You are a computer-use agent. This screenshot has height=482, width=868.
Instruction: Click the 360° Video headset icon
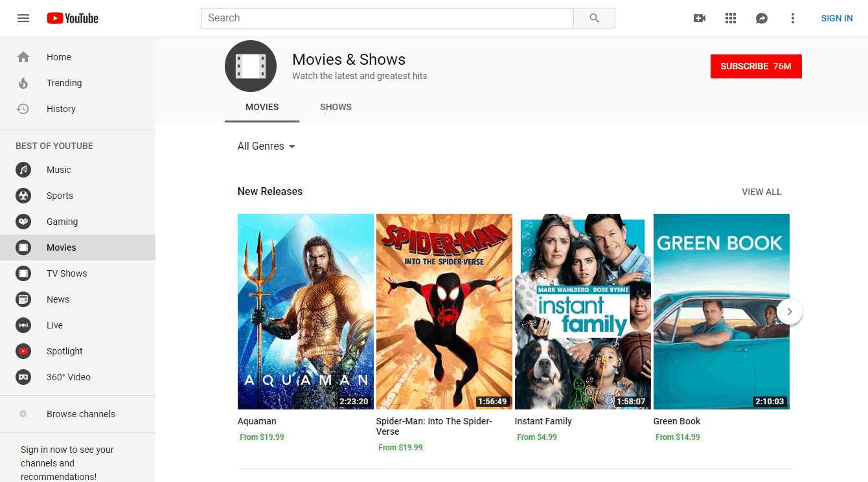23,377
